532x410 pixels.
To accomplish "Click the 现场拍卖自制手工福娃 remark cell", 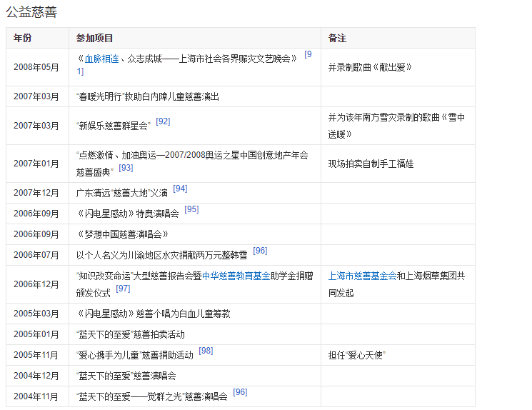I will (371, 164).
